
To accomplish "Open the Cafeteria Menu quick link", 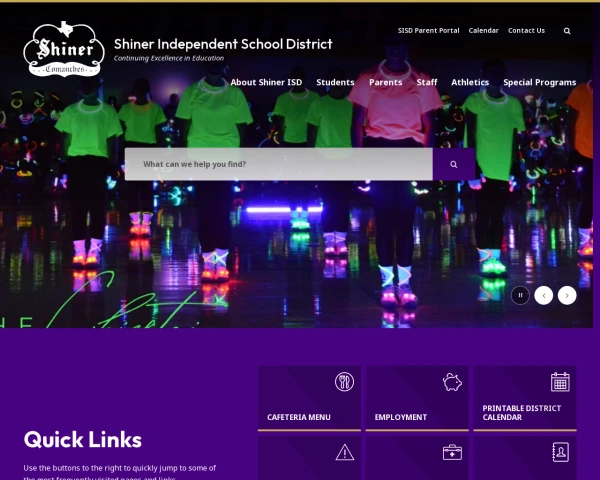I will [x=309, y=398].
